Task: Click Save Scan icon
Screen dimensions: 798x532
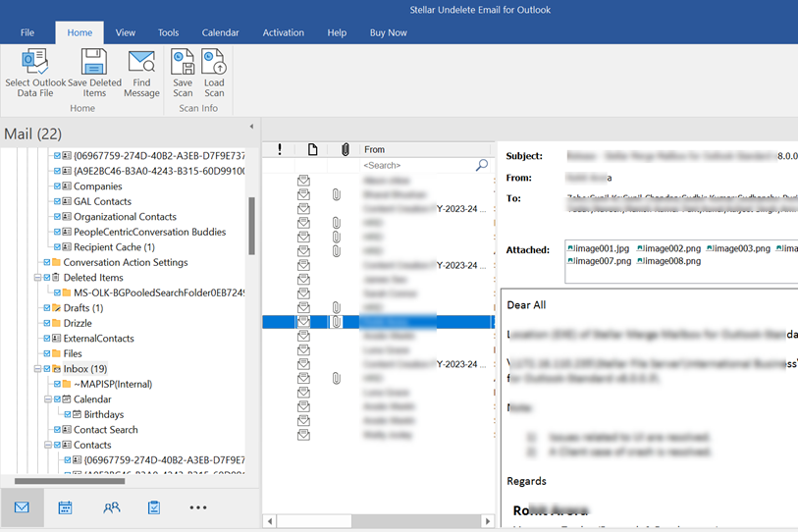Action: [x=183, y=62]
